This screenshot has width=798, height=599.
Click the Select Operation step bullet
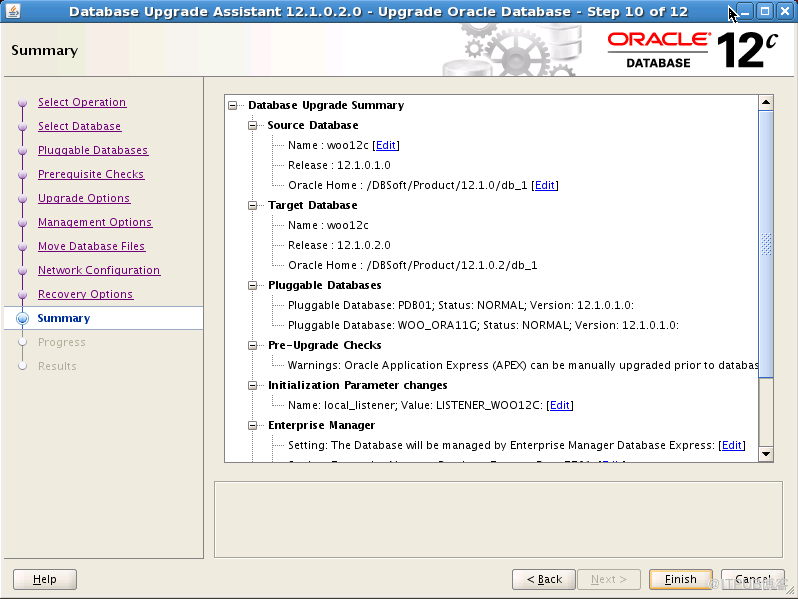point(22,102)
